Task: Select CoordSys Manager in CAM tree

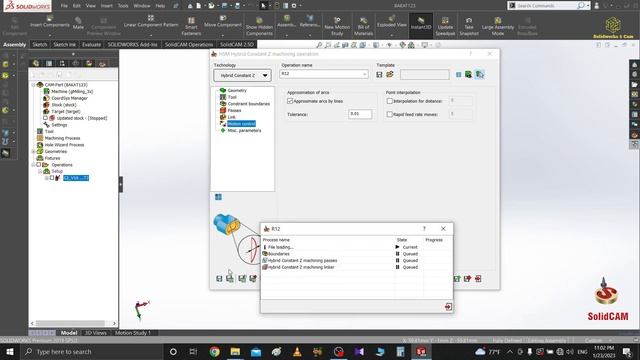Action: point(69,98)
